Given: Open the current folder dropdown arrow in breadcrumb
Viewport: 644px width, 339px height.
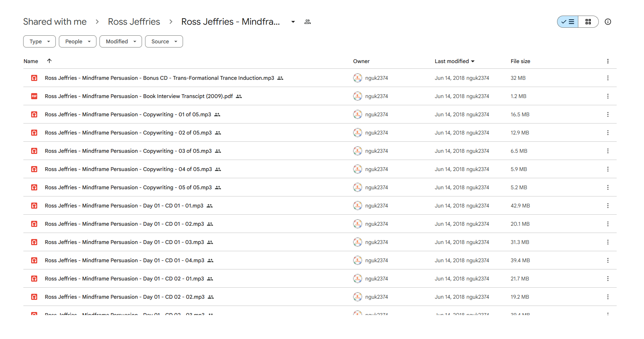Looking at the screenshot, I should coord(293,22).
